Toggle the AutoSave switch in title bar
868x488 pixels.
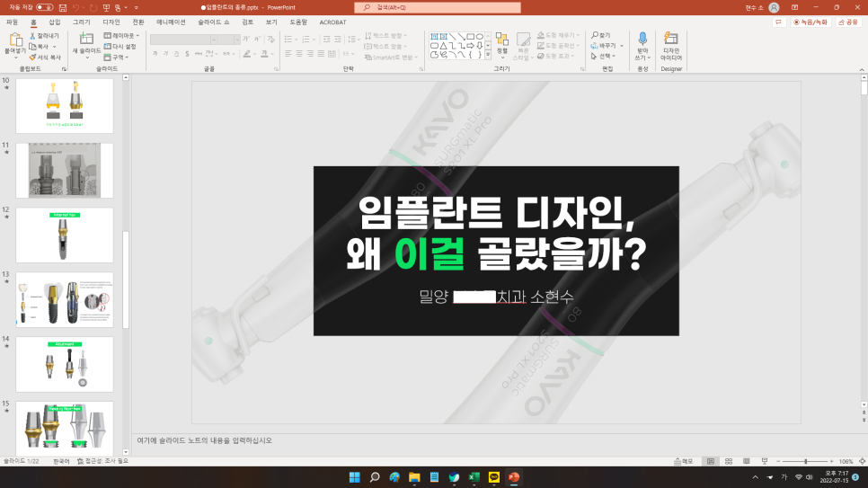(x=44, y=7)
